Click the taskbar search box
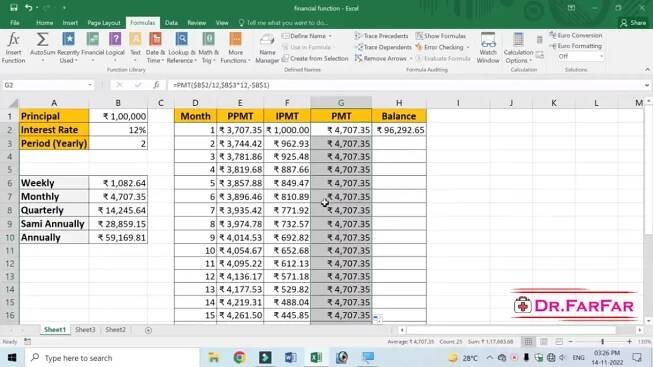The height and width of the screenshot is (367, 653). 112,357
